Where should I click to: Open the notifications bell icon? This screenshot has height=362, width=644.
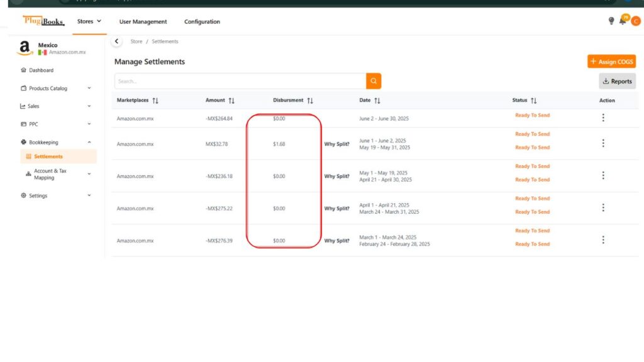tap(623, 19)
